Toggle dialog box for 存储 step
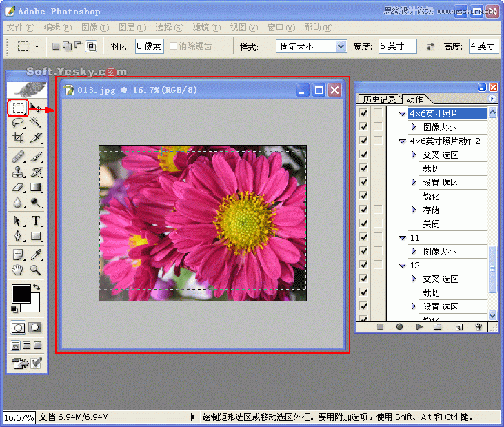 [x=377, y=210]
